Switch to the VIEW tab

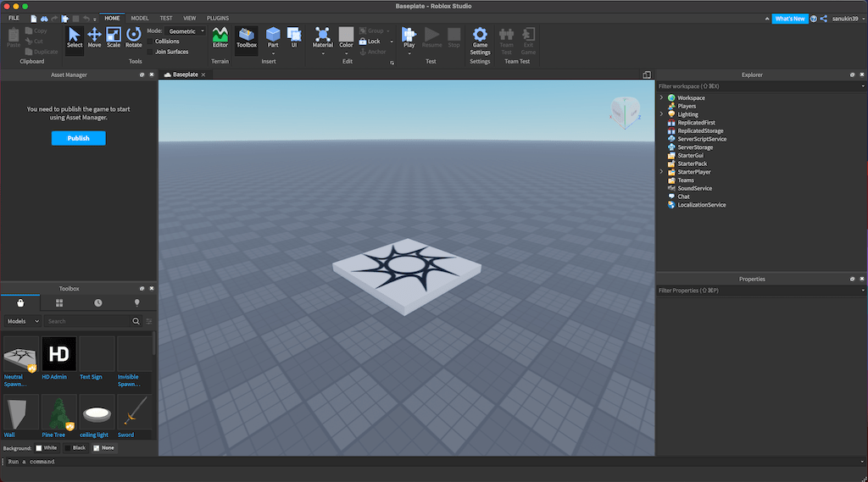pyautogui.click(x=189, y=19)
